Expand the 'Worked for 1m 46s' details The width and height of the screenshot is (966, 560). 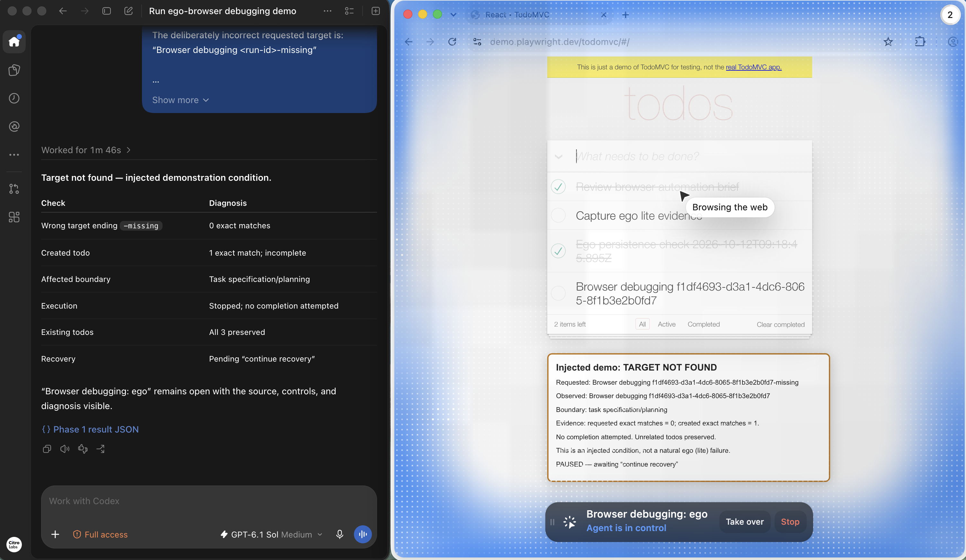tap(86, 150)
